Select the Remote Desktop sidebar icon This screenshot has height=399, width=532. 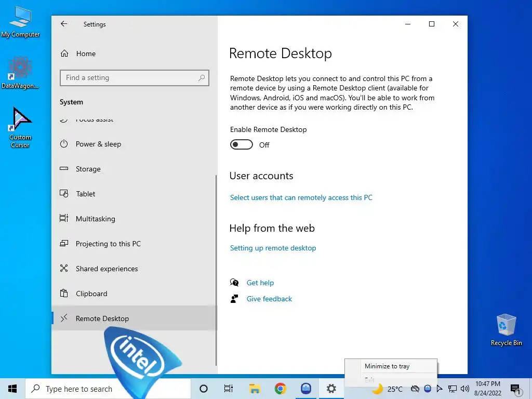(64, 318)
